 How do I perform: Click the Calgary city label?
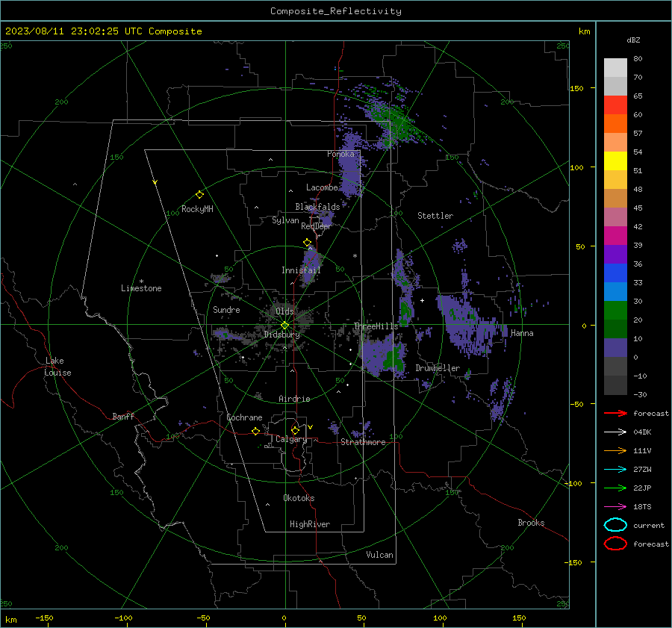pyautogui.click(x=291, y=439)
